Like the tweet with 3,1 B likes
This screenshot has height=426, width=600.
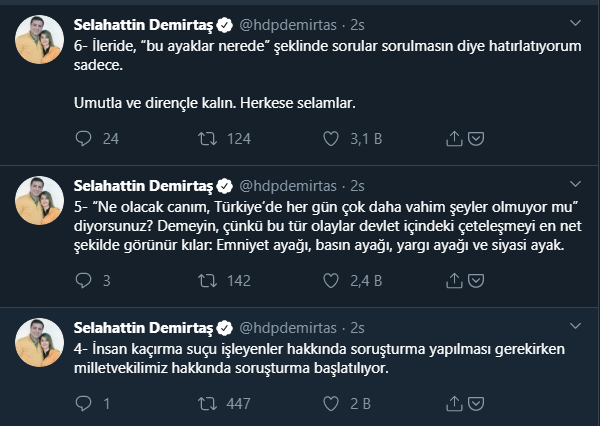tap(328, 138)
